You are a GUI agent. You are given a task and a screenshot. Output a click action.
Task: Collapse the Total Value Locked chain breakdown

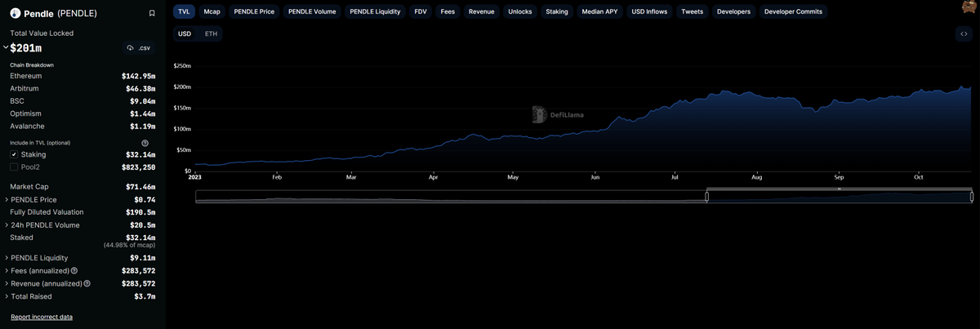tap(6, 47)
